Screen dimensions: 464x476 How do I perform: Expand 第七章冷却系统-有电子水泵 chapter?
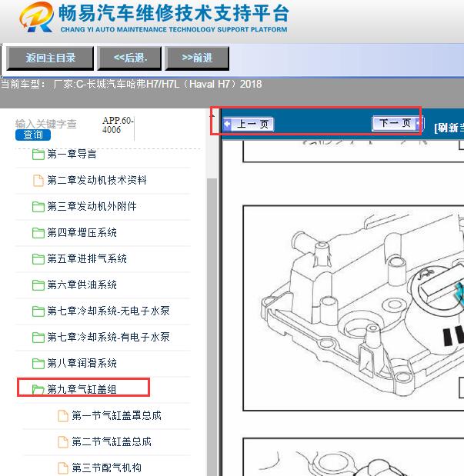click(x=108, y=337)
